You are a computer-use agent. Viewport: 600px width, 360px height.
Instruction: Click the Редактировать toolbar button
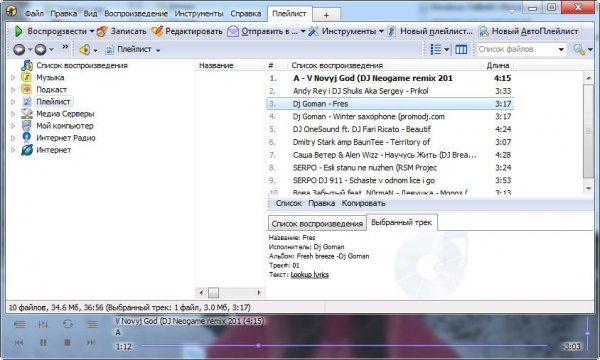coord(187,31)
